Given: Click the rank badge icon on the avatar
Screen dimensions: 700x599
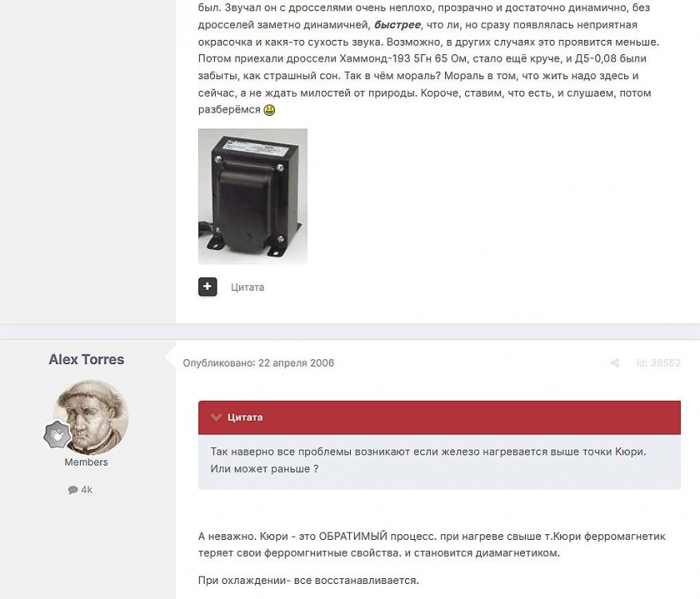Looking at the screenshot, I should coord(58,434).
